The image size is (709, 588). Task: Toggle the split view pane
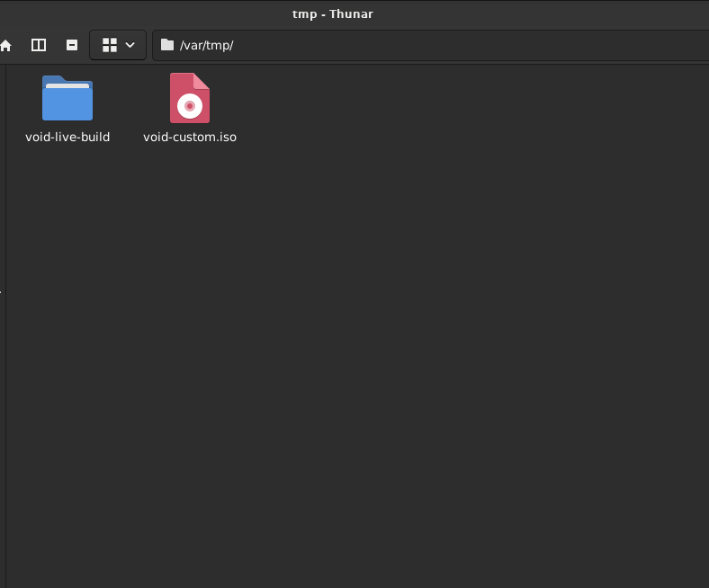coord(39,45)
